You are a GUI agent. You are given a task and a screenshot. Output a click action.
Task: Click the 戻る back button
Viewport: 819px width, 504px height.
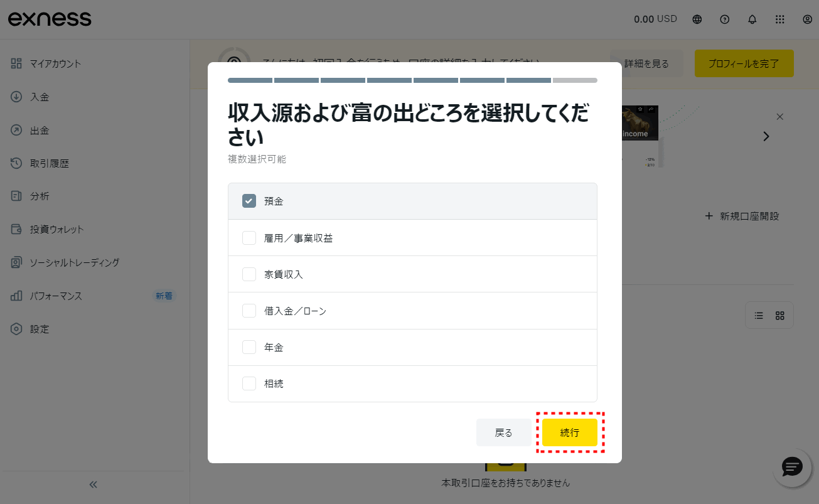[504, 432]
